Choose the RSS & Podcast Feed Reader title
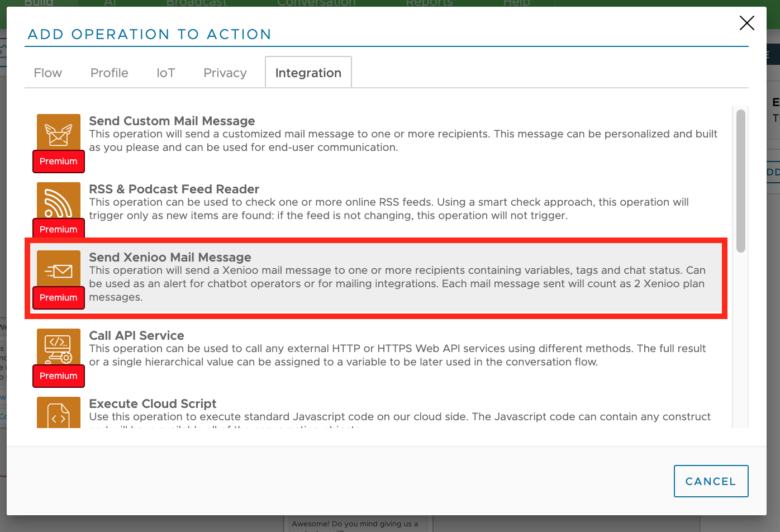 (x=174, y=189)
